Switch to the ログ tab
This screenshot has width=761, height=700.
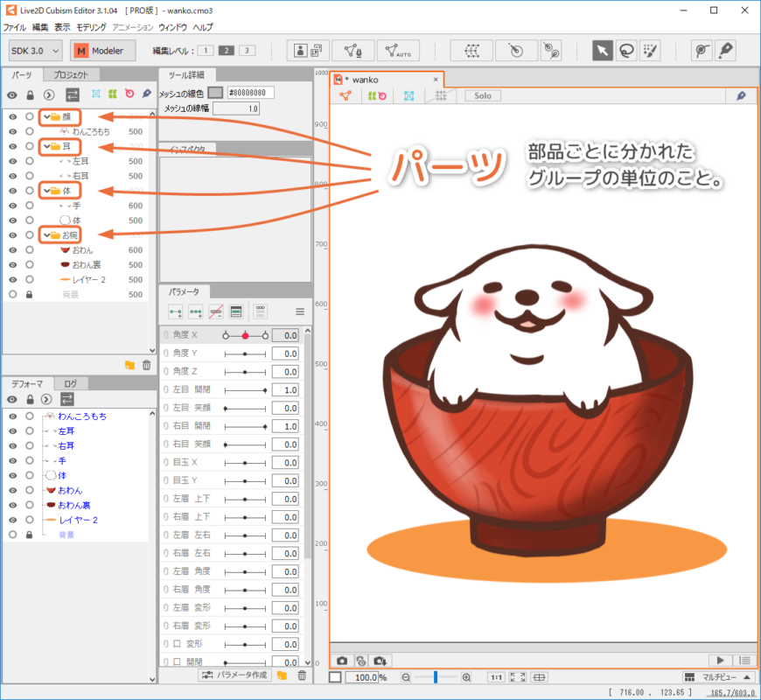click(x=71, y=383)
